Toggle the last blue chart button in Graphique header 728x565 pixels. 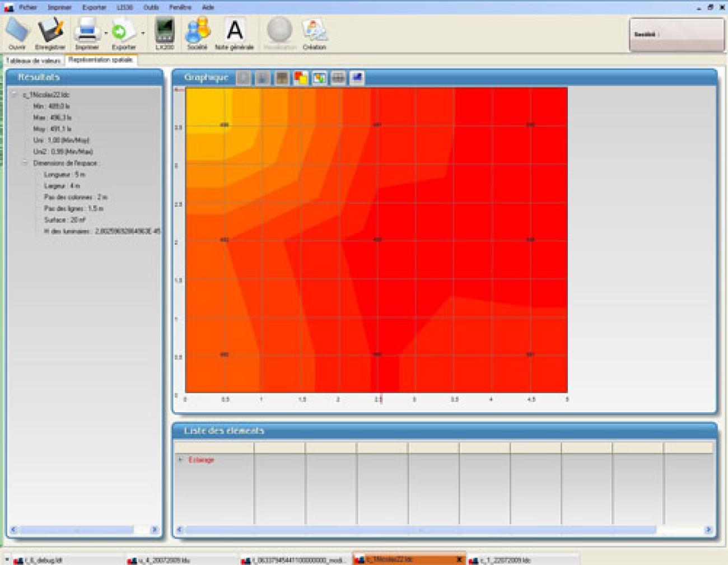(357, 78)
